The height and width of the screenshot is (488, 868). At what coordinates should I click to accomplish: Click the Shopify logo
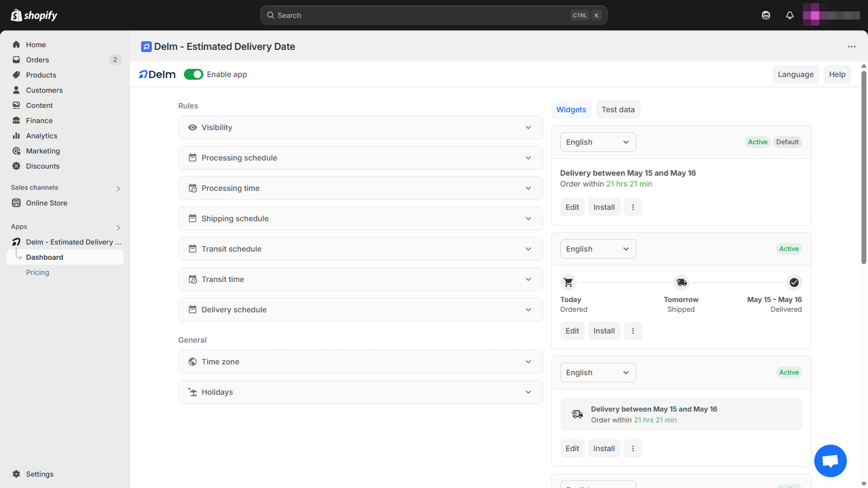click(x=34, y=15)
